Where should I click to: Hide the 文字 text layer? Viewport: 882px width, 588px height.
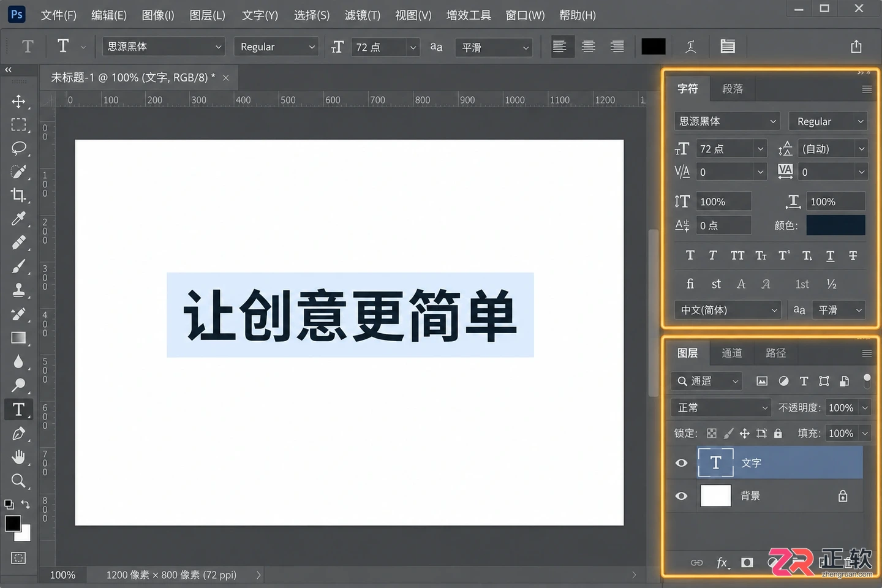(681, 463)
